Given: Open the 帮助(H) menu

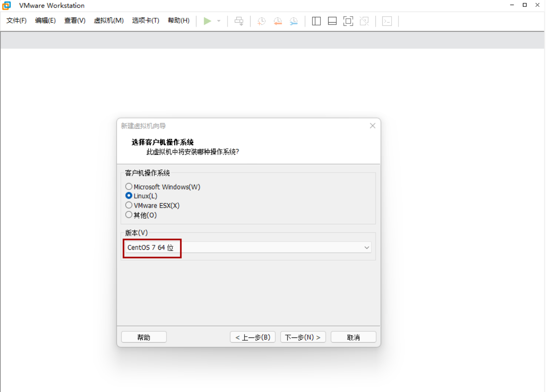Looking at the screenshot, I should (x=179, y=21).
